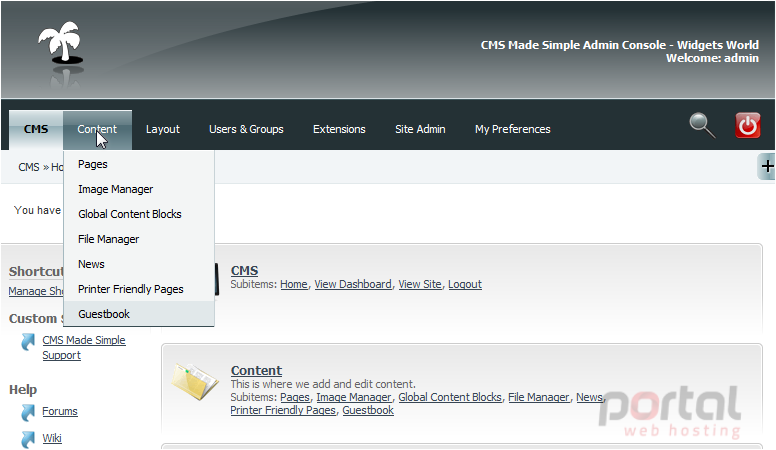Select the CMS tab in navigation bar
776x450 pixels.
pyautogui.click(x=36, y=129)
